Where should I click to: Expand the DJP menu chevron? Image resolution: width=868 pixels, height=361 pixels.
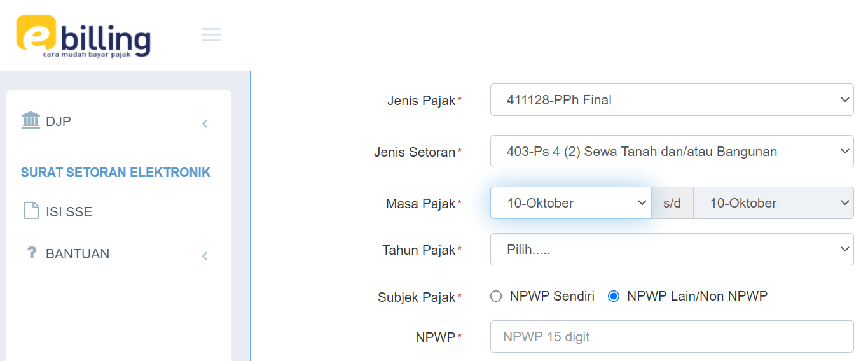205,124
